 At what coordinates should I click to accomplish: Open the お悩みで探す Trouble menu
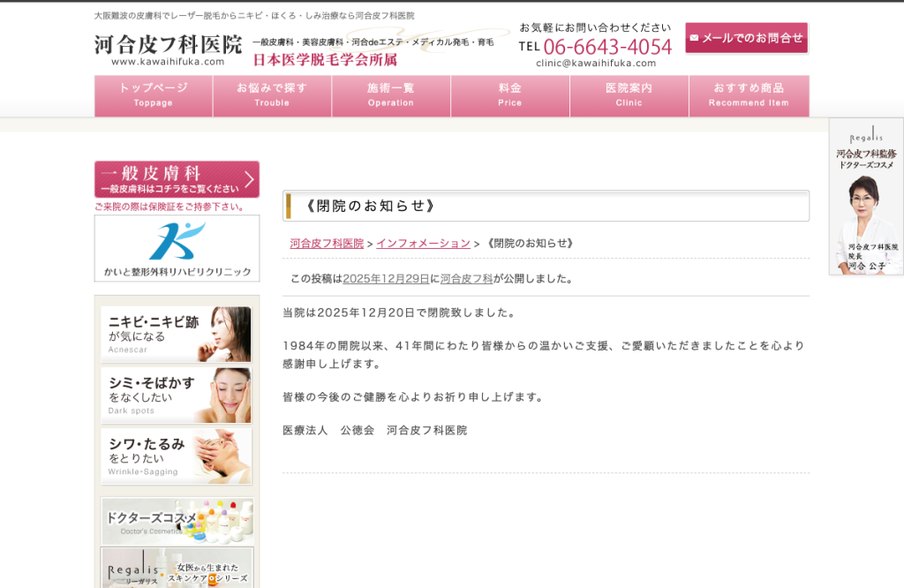pyautogui.click(x=272, y=95)
